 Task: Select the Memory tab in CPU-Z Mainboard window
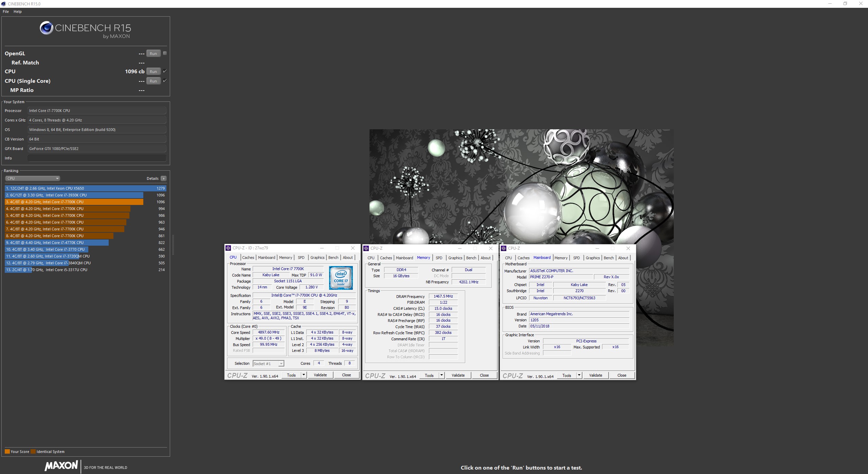pyautogui.click(x=561, y=258)
